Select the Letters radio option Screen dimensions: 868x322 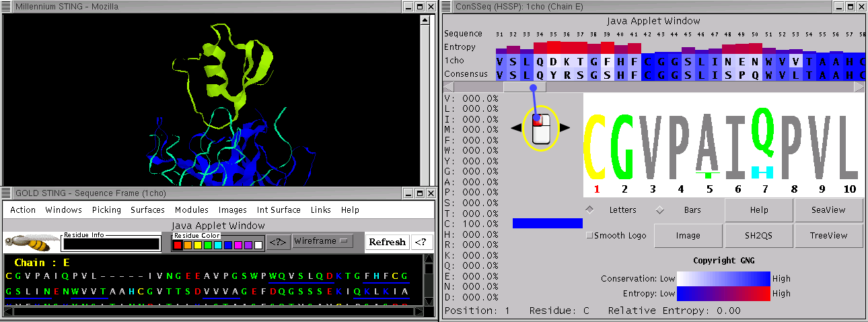590,210
